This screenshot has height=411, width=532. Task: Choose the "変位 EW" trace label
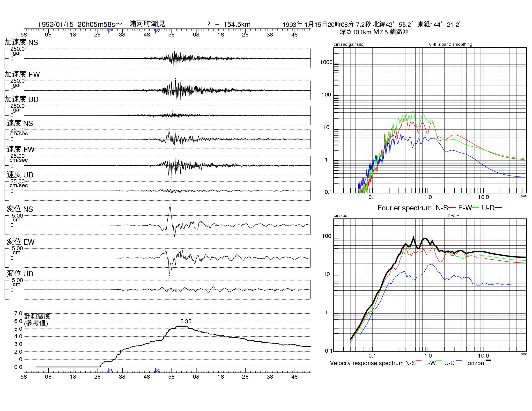click(x=21, y=242)
